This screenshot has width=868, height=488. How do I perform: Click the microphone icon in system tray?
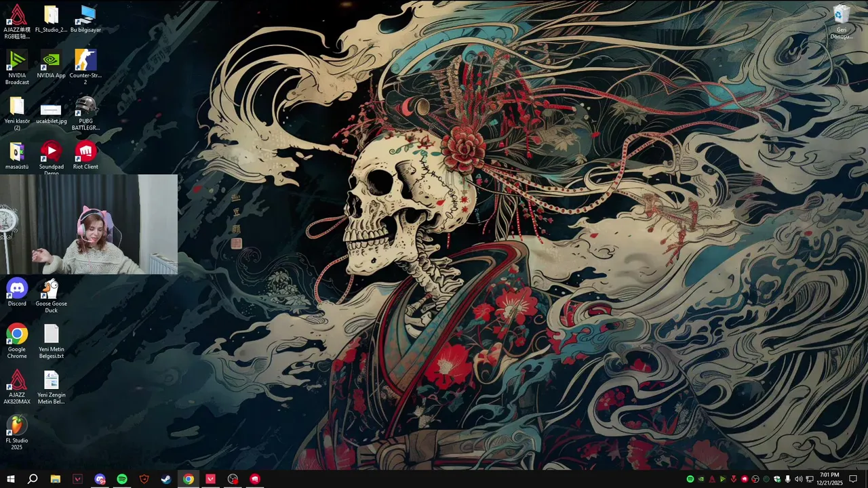pyautogui.click(x=787, y=479)
